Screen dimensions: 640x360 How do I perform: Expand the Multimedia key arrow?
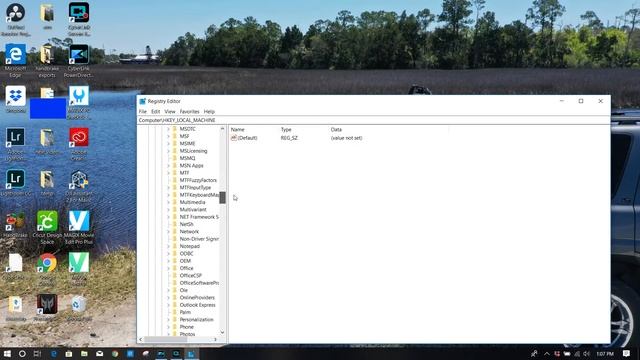(168, 202)
